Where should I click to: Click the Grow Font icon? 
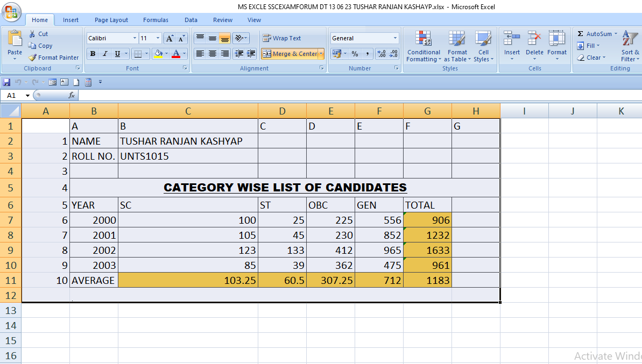click(x=170, y=38)
